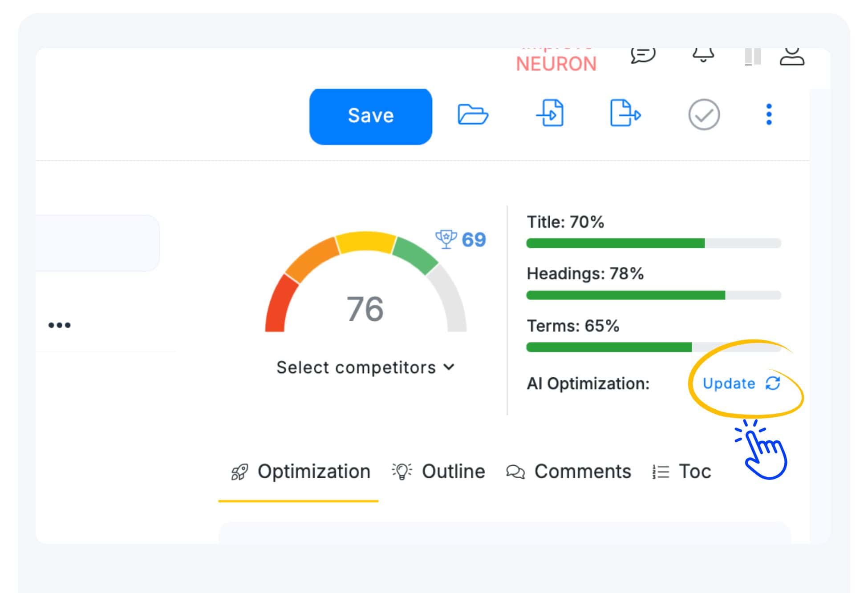This screenshot has width=868, height=593.
Task: Click the blue Save button
Action: [x=370, y=116]
